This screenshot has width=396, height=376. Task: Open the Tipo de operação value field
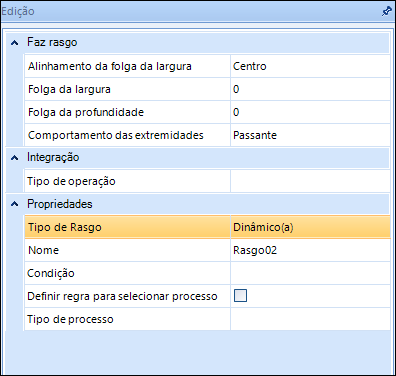tap(310, 181)
